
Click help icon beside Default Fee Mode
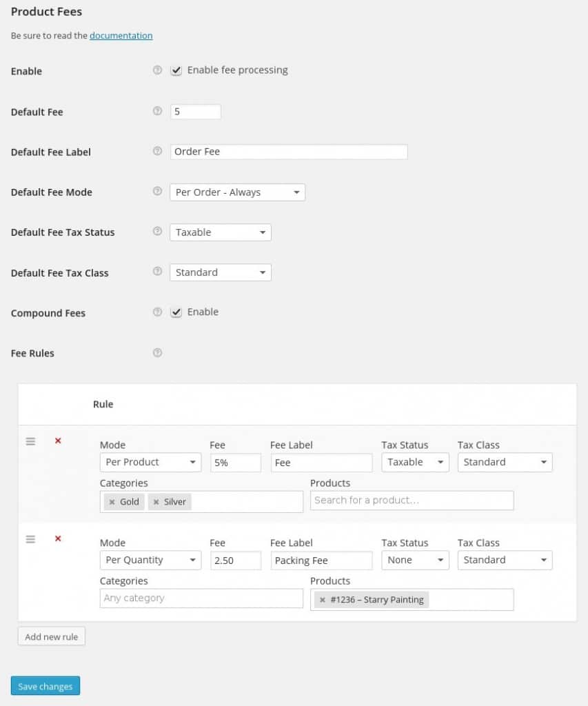[x=157, y=192]
